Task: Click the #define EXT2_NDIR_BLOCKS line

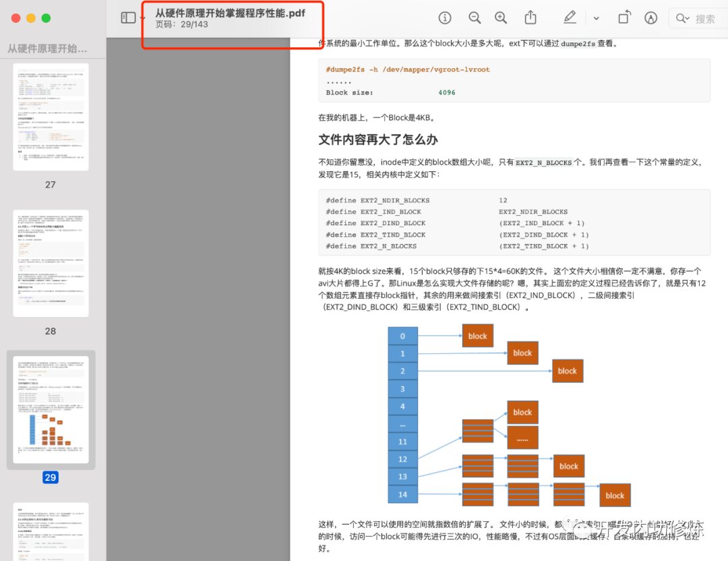Action: pos(417,200)
